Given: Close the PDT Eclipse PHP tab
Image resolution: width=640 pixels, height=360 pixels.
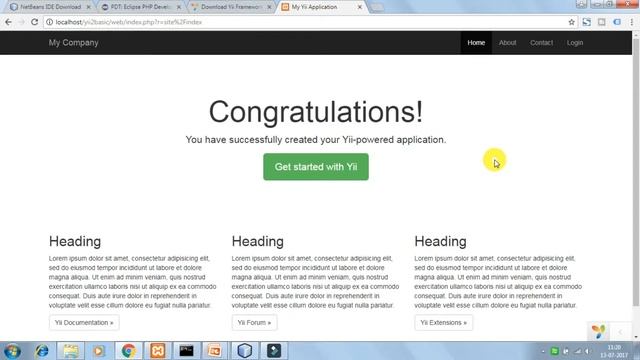Looking at the screenshot, I should pyautogui.click(x=179, y=7).
